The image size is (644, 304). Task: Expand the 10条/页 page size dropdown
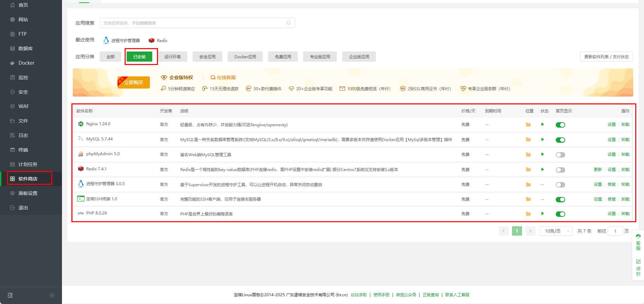556,231
